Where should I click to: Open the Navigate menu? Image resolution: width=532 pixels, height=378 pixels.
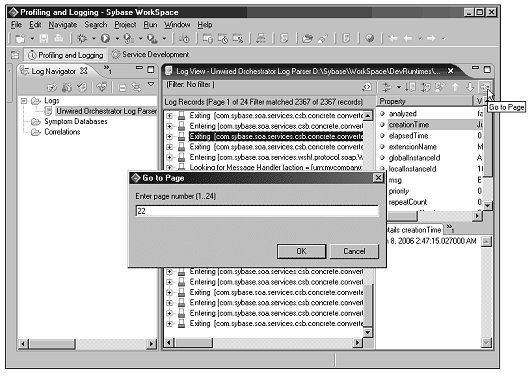63,25
